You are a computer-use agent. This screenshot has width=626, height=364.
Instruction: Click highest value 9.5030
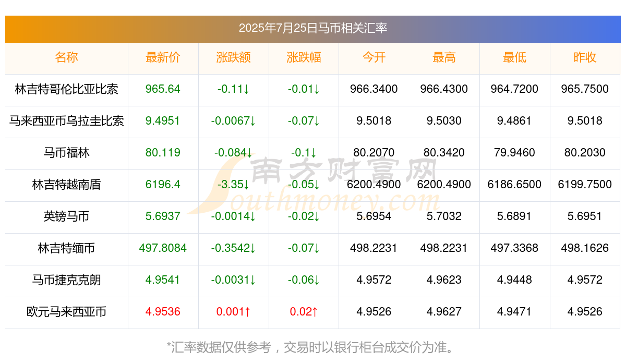click(444, 121)
